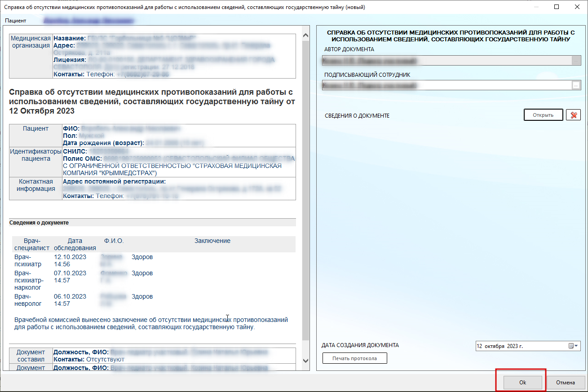Open browse button for Автор документа field

point(576,61)
